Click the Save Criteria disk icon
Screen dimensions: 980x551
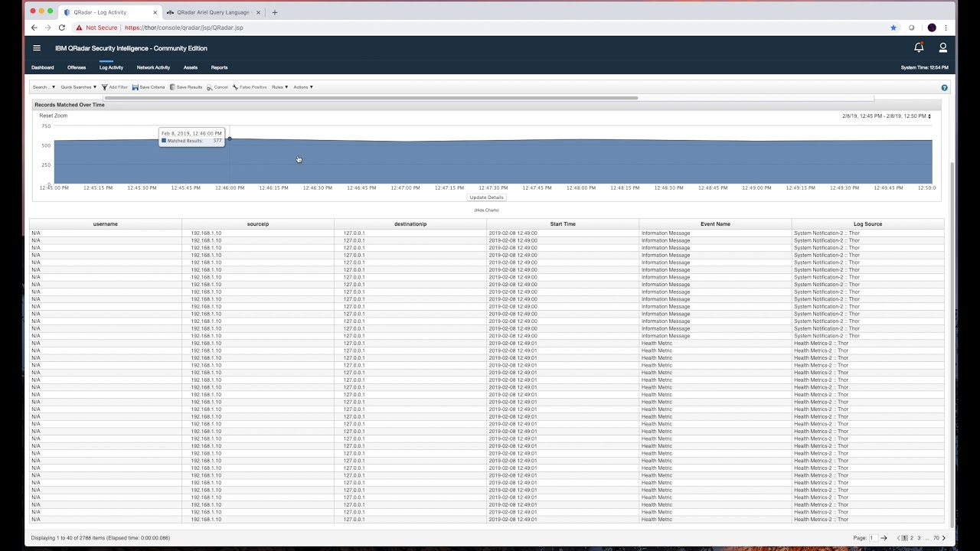pyautogui.click(x=135, y=87)
